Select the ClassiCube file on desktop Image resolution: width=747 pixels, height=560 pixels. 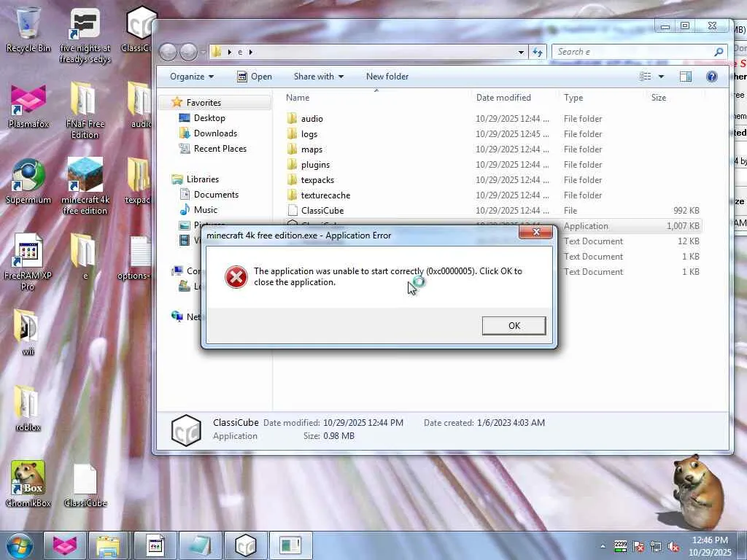pos(85,486)
